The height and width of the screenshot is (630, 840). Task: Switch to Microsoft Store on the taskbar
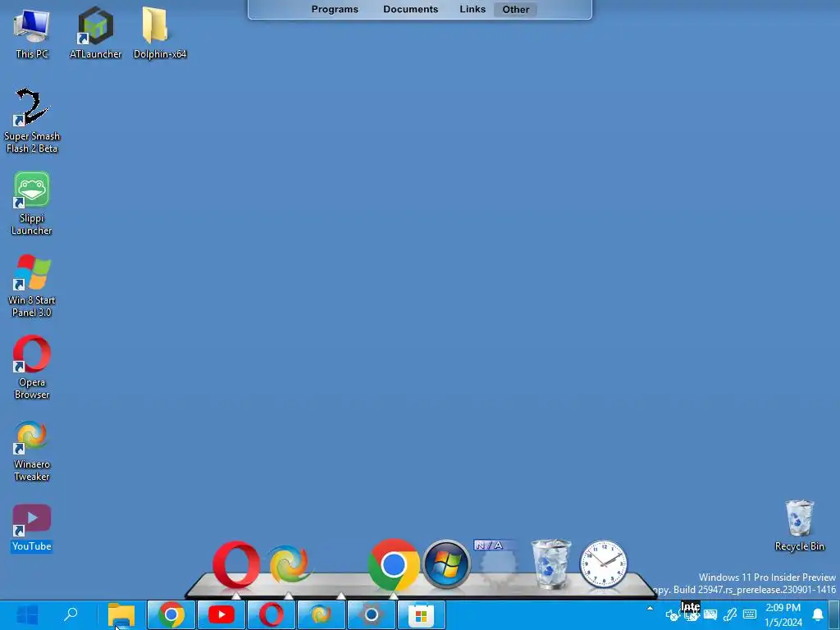tap(421, 615)
